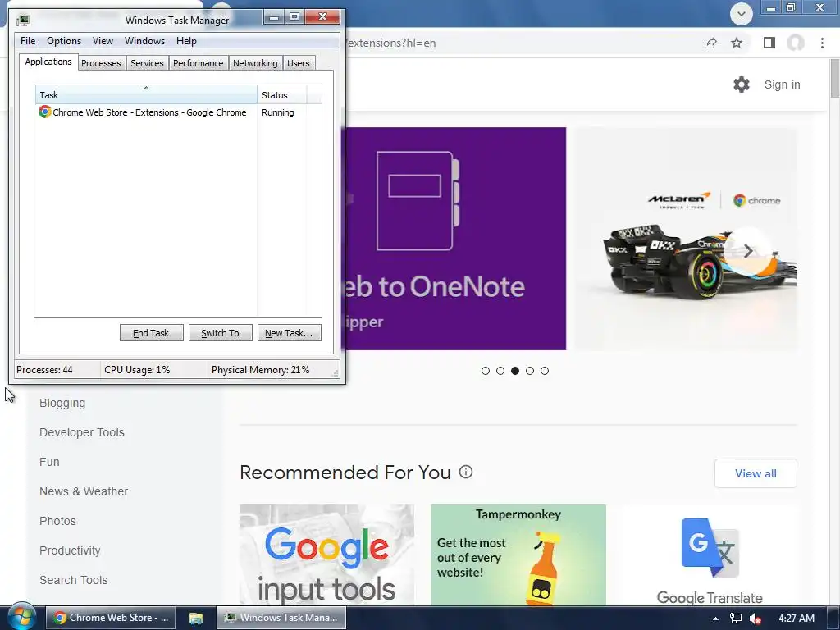Viewport: 840px width, 630px height.
Task: Click the Switch To button
Action: (220, 333)
